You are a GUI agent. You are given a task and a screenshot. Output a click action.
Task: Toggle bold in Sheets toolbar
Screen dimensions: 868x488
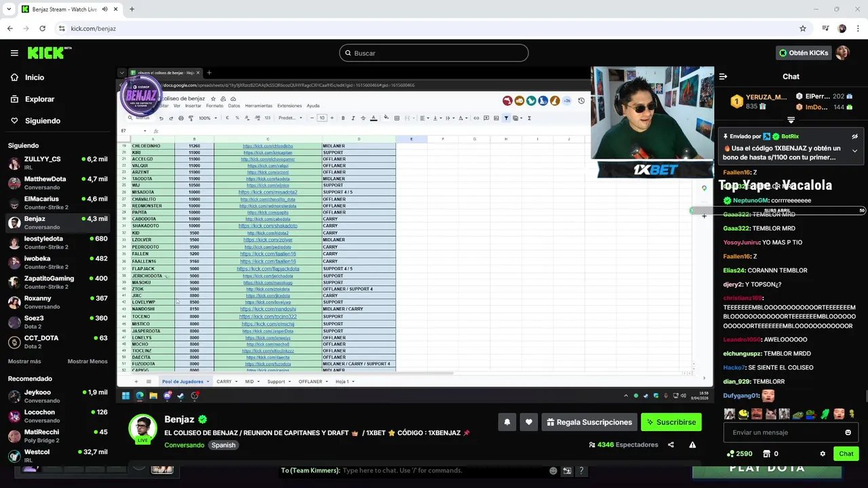click(x=343, y=118)
